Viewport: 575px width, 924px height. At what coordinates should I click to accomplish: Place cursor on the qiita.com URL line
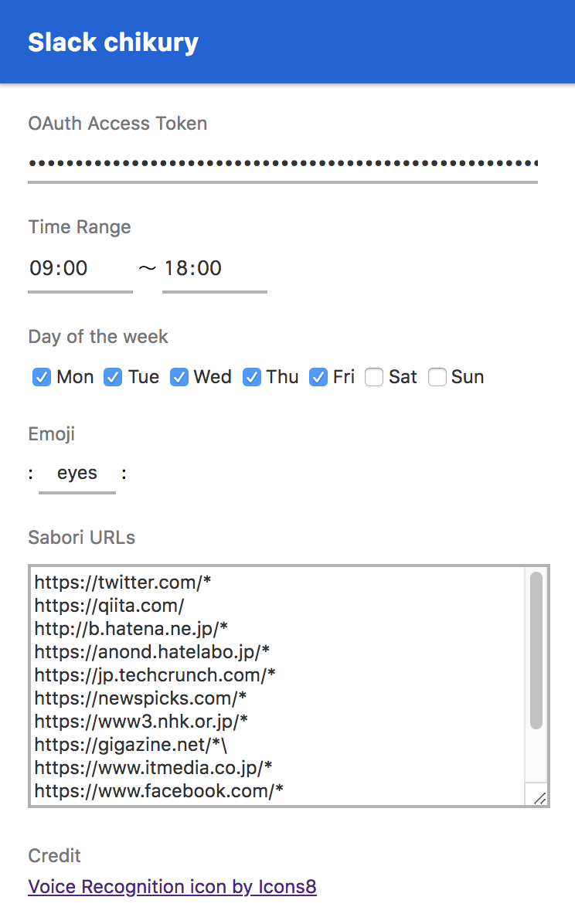coord(109,605)
